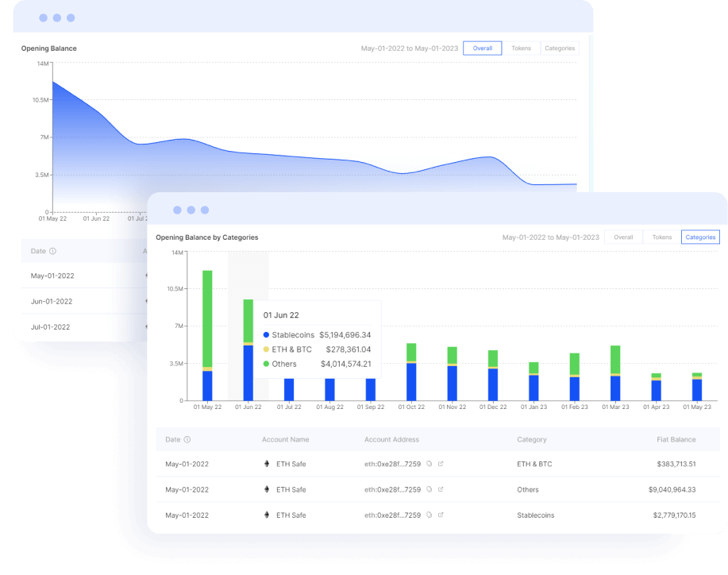The height and width of the screenshot is (575, 728).
Task: Open external link icon in Stablecoins row
Action: [x=441, y=515]
